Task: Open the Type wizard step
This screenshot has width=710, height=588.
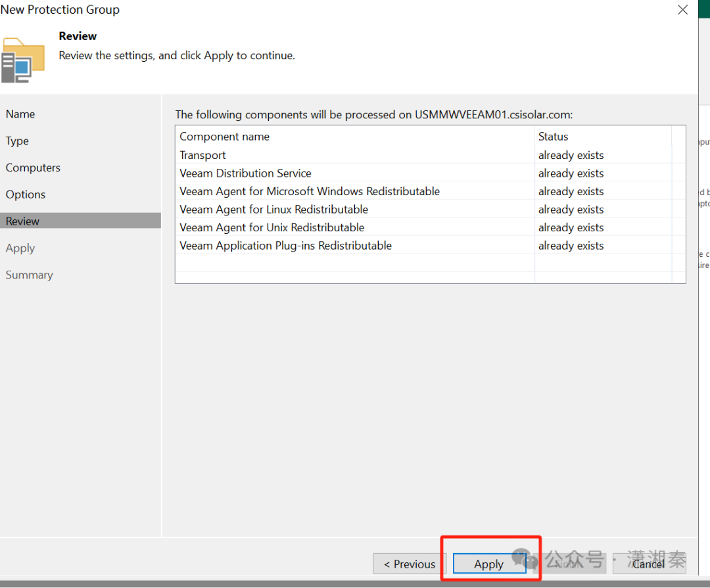Action: [17, 141]
